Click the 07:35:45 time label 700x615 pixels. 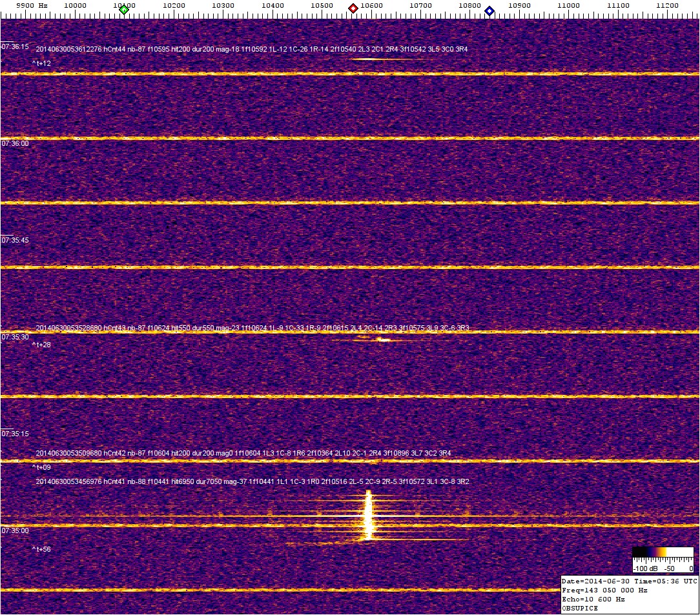click(x=15, y=240)
